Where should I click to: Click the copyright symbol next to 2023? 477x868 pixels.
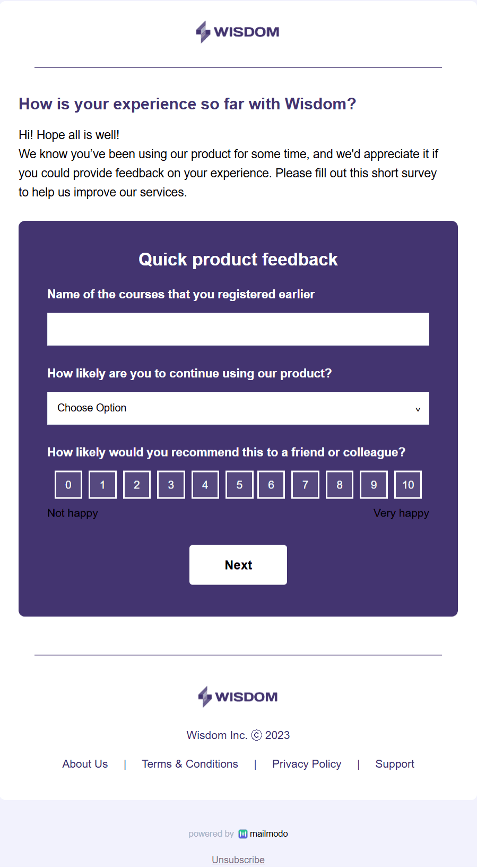click(x=257, y=735)
